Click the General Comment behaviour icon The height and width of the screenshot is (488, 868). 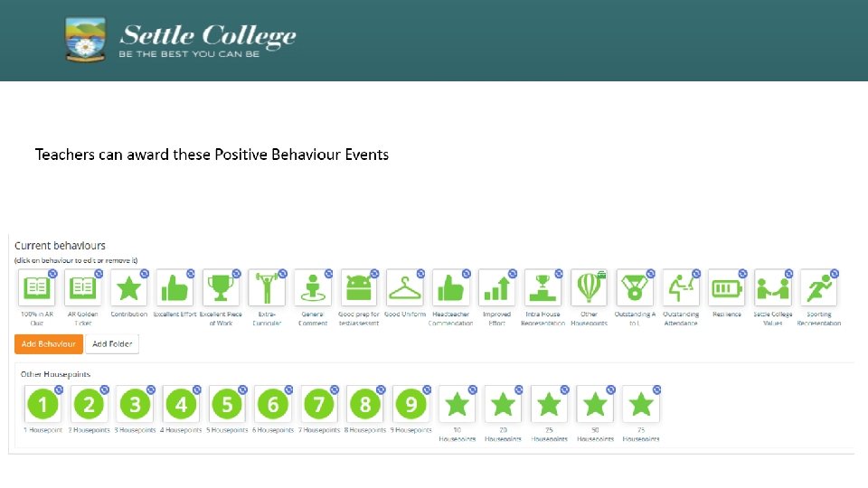pyautogui.click(x=313, y=288)
